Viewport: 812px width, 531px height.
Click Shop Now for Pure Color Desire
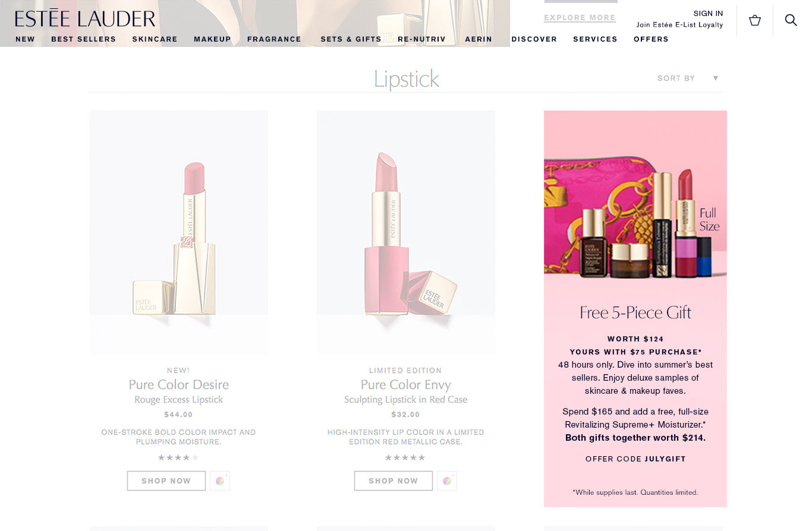click(166, 481)
